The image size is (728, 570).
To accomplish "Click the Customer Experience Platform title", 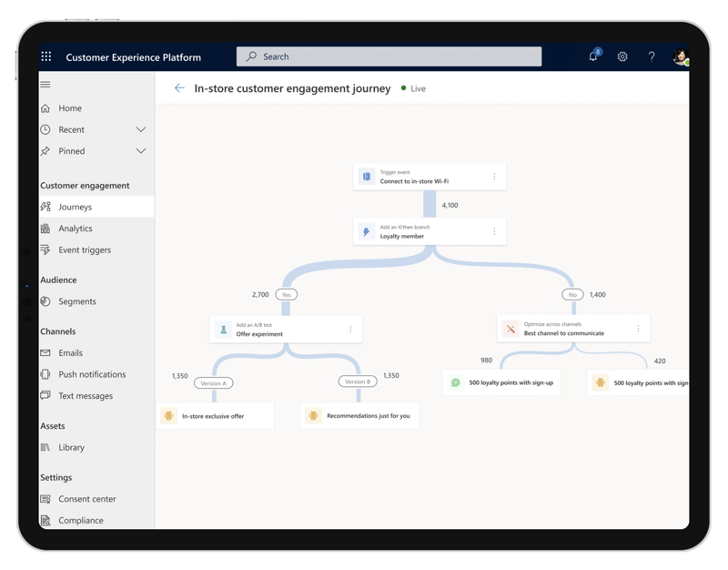I will point(133,57).
